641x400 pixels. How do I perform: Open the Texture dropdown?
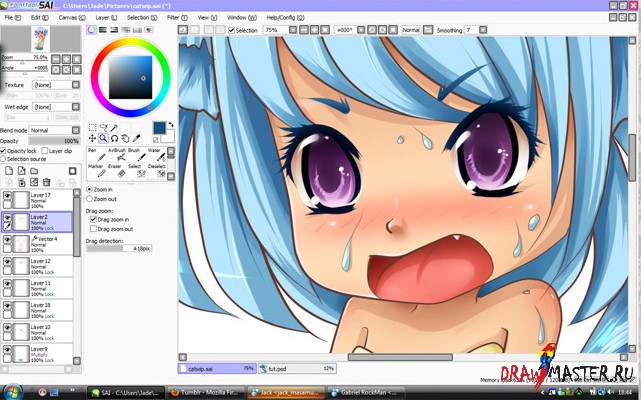(76, 85)
